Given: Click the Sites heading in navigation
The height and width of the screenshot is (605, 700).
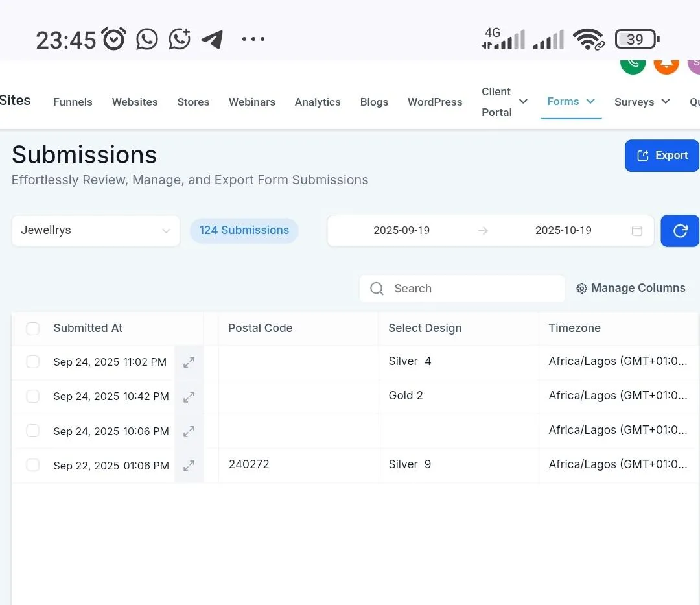Looking at the screenshot, I should pos(15,101).
